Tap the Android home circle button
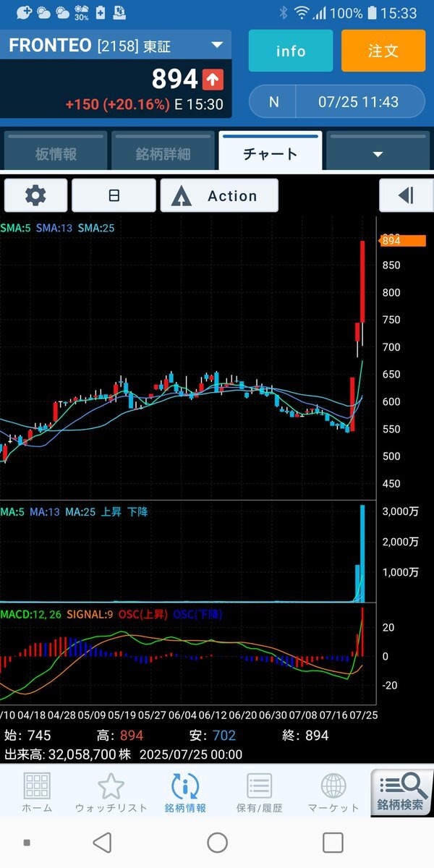 coord(217,843)
